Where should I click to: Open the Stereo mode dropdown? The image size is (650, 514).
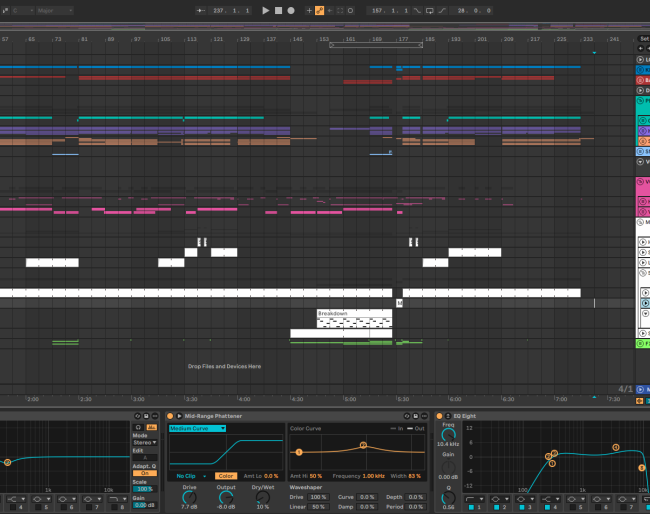pyautogui.click(x=145, y=442)
